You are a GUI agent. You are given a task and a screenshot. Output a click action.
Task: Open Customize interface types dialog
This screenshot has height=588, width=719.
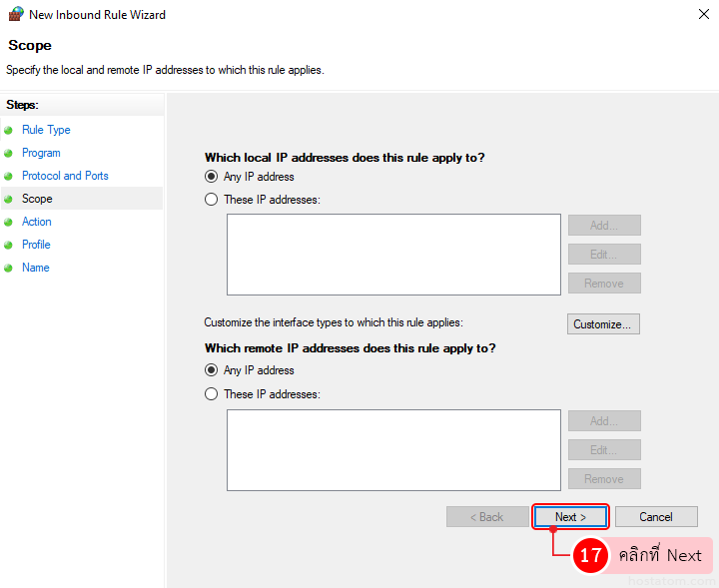[603, 324]
